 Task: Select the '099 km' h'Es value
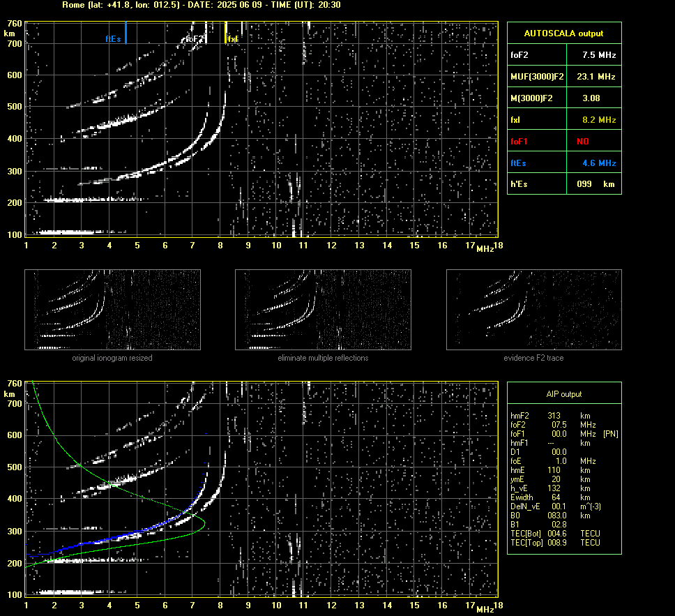596,184
